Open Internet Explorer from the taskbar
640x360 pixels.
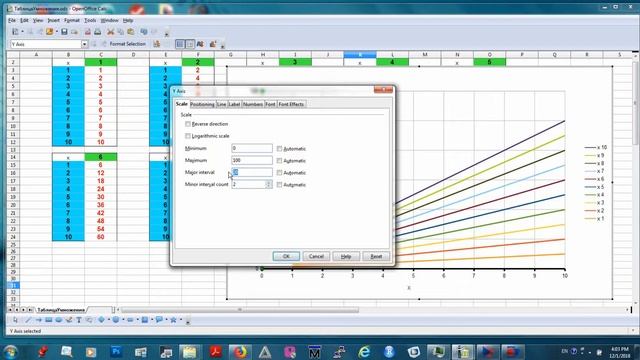[x=364, y=351]
